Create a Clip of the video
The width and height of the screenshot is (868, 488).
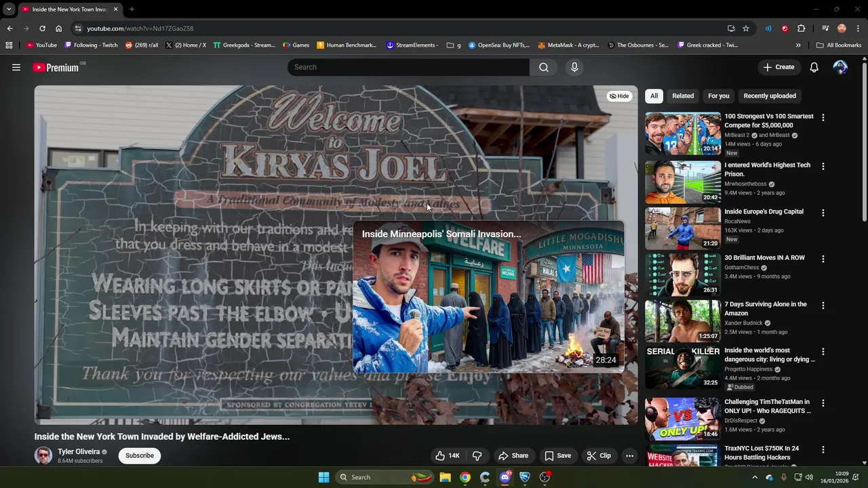click(599, 455)
